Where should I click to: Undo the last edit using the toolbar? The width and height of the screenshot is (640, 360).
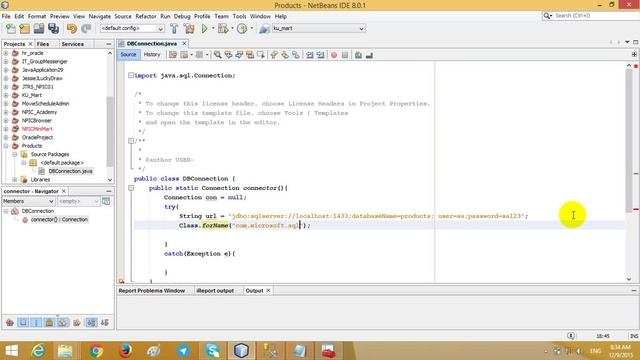tap(72, 28)
